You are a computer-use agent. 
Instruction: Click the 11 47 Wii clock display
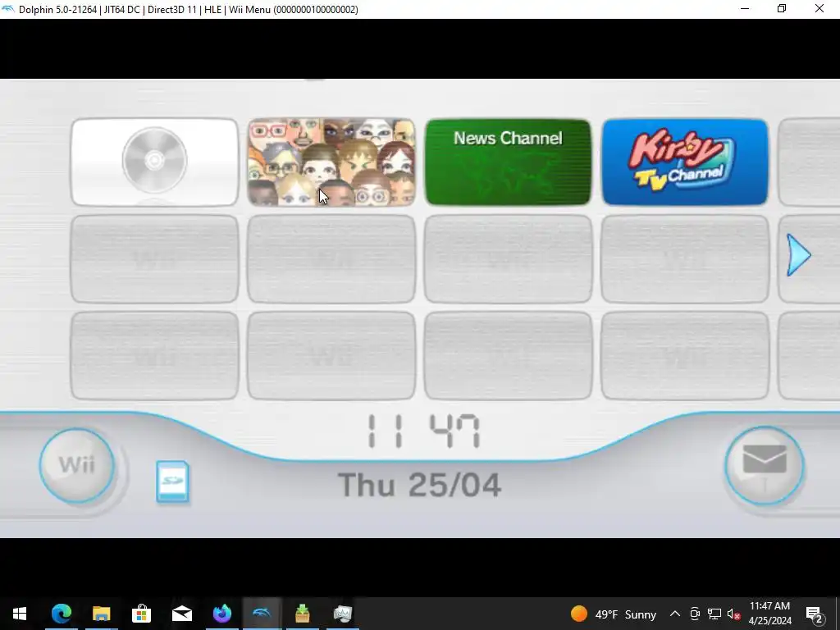pos(423,431)
